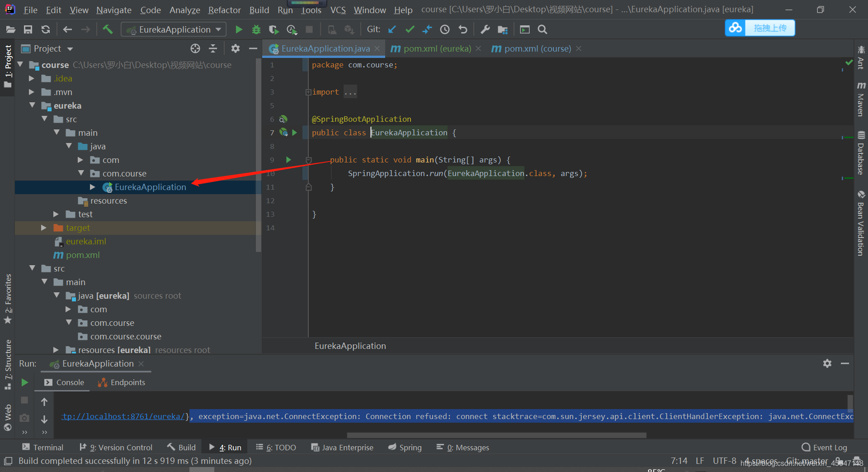
Task: Click the Synchronize refresh icon
Action: click(x=46, y=29)
